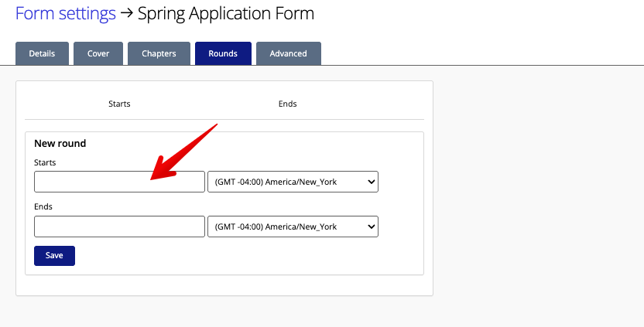This screenshot has height=327, width=644.
Task: Go to the Chapters tab
Action: [159, 53]
